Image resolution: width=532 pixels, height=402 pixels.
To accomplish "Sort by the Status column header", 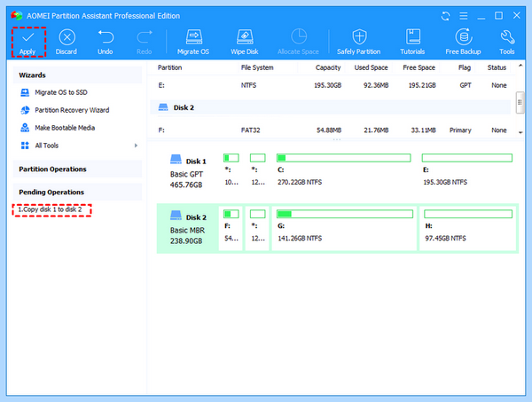I will pyautogui.click(x=497, y=67).
